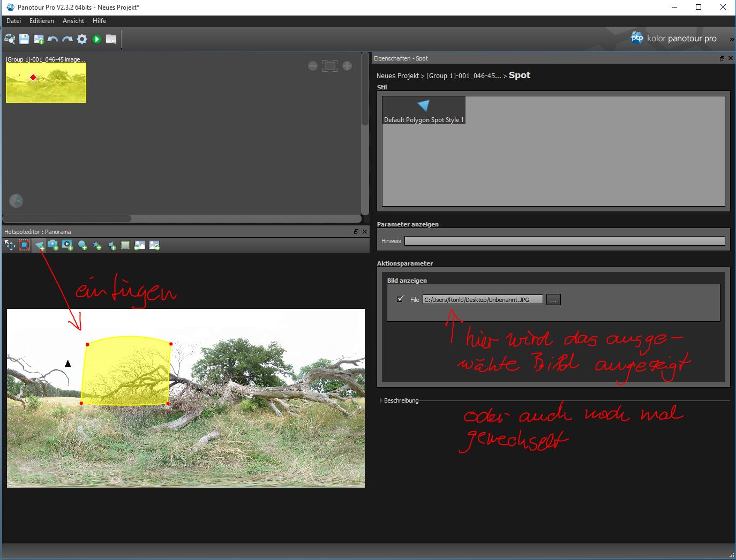Open project settings gear icon
The image size is (736, 560).
click(x=82, y=39)
